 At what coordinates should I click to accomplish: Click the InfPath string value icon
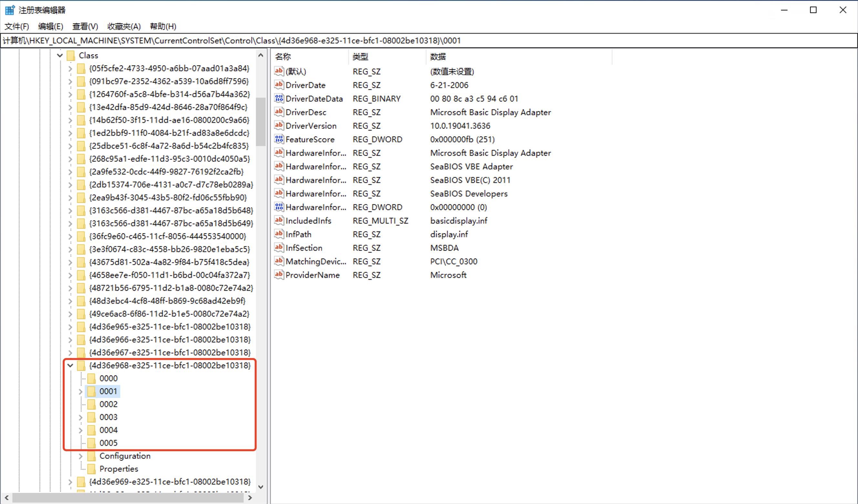click(x=279, y=234)
